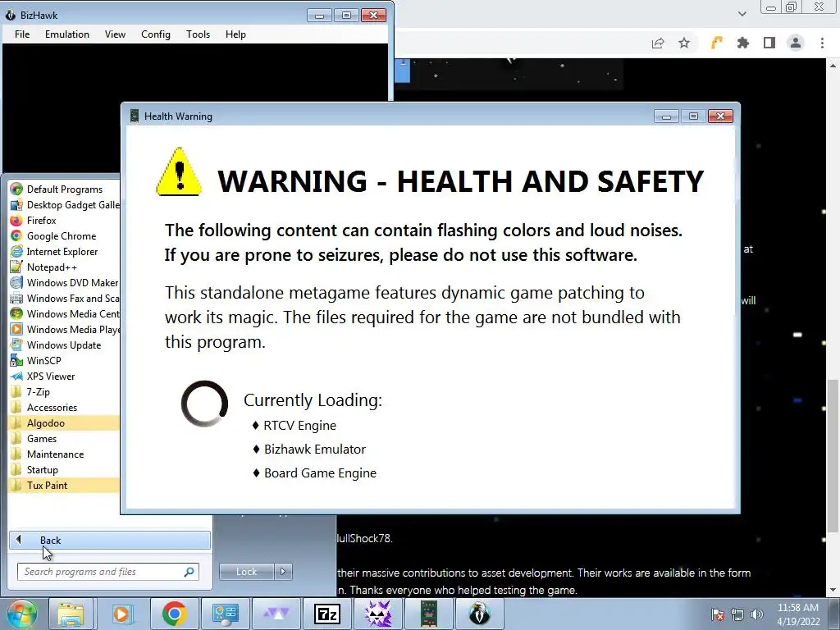Viewport: 840px width, 630px height.
Task: Open the clock showing 11:58 AM
Action: [798, 614]
